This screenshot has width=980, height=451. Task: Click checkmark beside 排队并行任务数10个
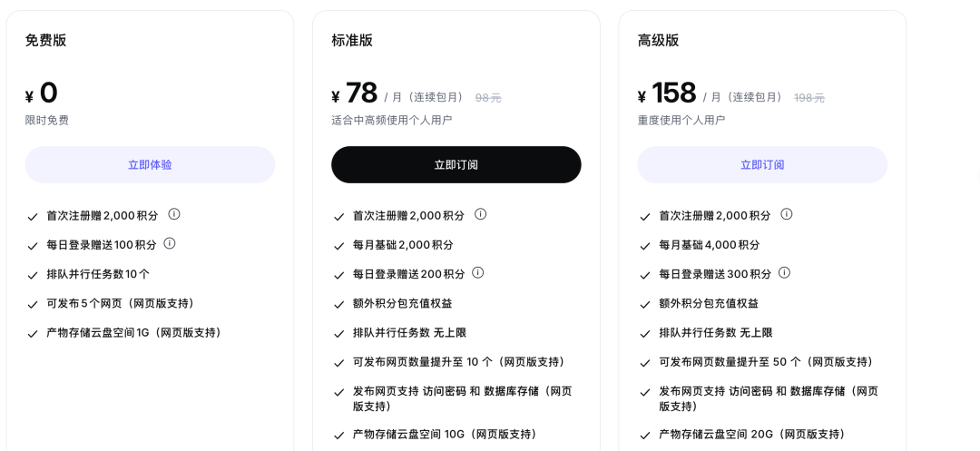point(33,275)
